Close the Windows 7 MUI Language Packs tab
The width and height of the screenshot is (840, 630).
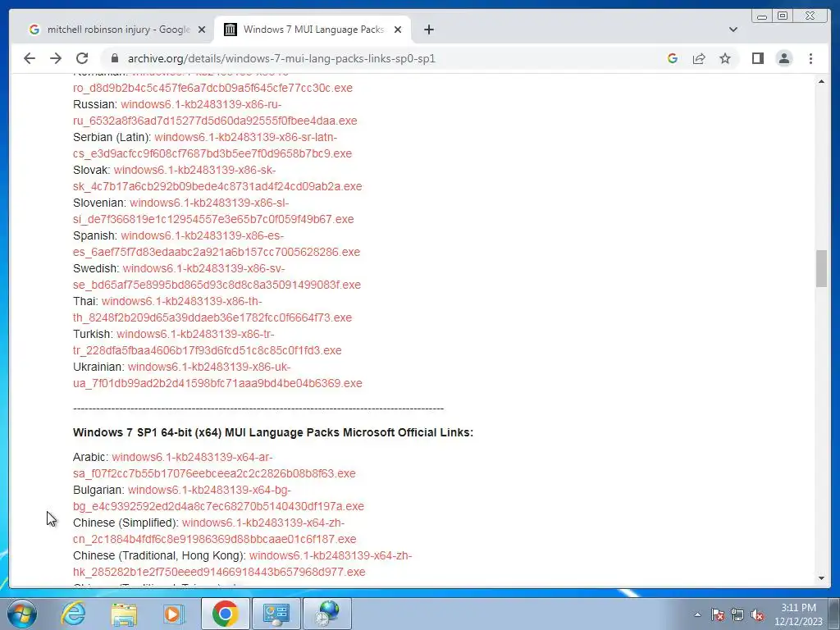[398, 30]
